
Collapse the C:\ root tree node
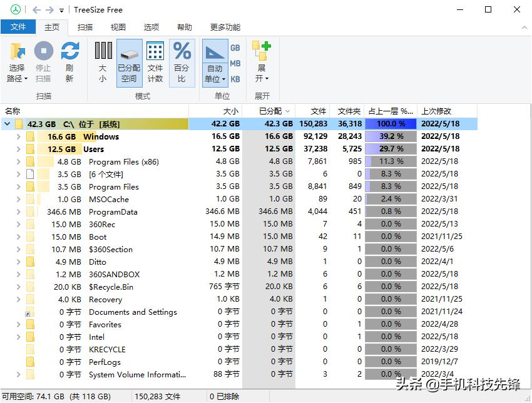click(x=8, y=124)
